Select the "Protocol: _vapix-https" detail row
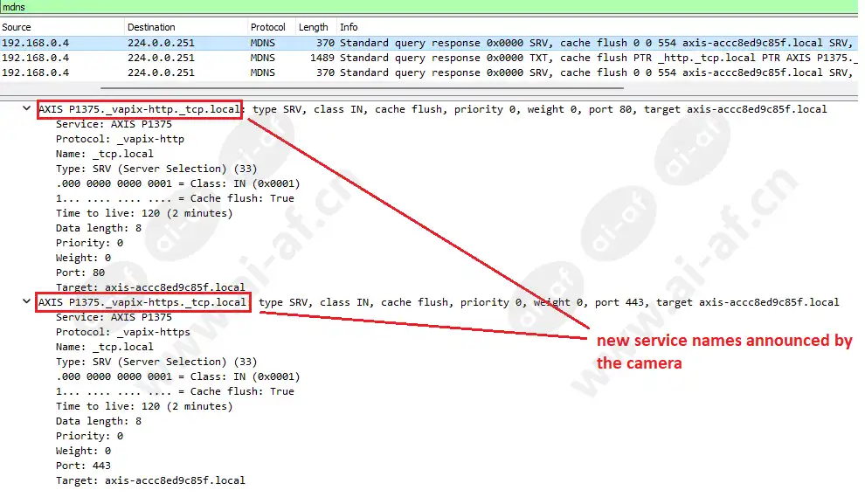865x504 pixels. point(123,332)
